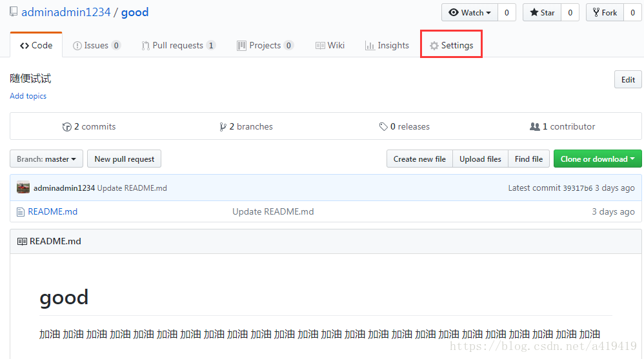This screenshot has height=359, width=644.
Task: Open the latest Update README.md commit message
Action: (132, 188)
